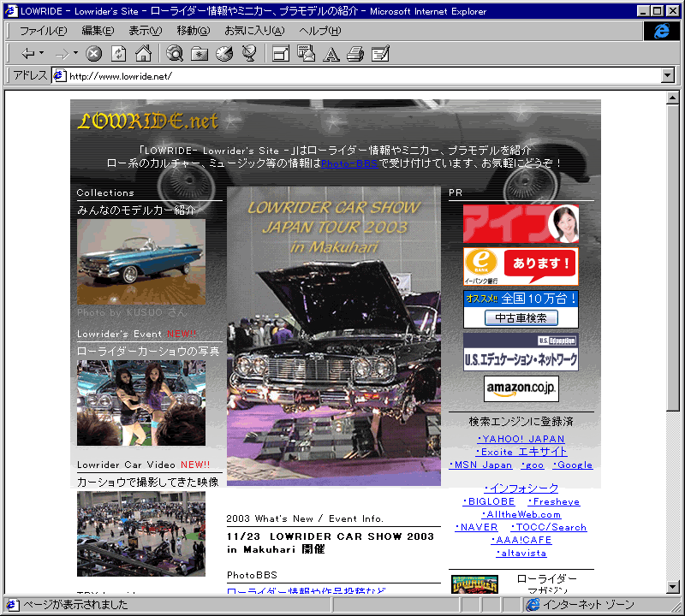This screenshot has height=616, width=685.
Task: Open the Excite エキサイト link
Action: [x=521, y=452]
